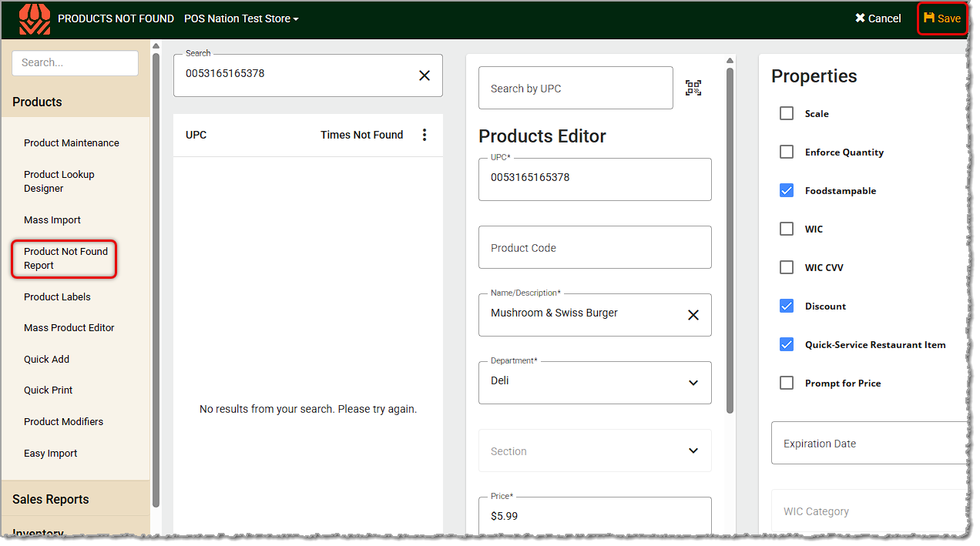980x546 pixels.
Task: Open Product Lookup Designer
Action: [59, 181]
